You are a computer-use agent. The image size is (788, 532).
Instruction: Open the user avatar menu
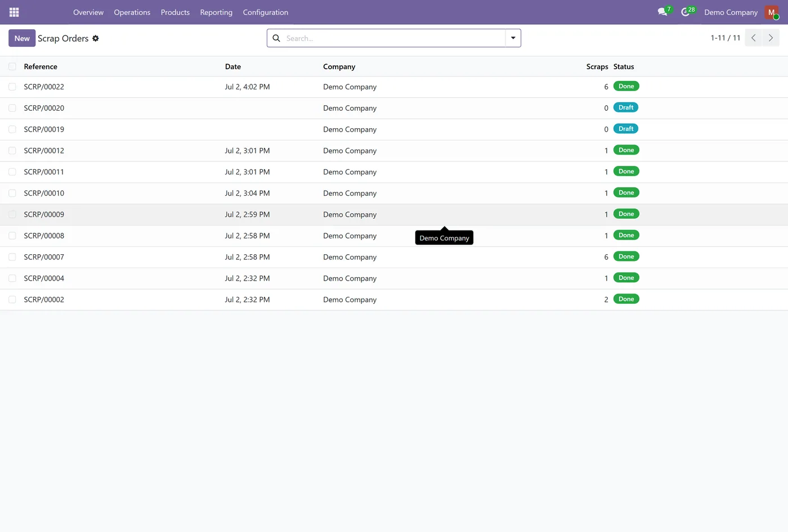pyautogui.click(x=772, y=12)
